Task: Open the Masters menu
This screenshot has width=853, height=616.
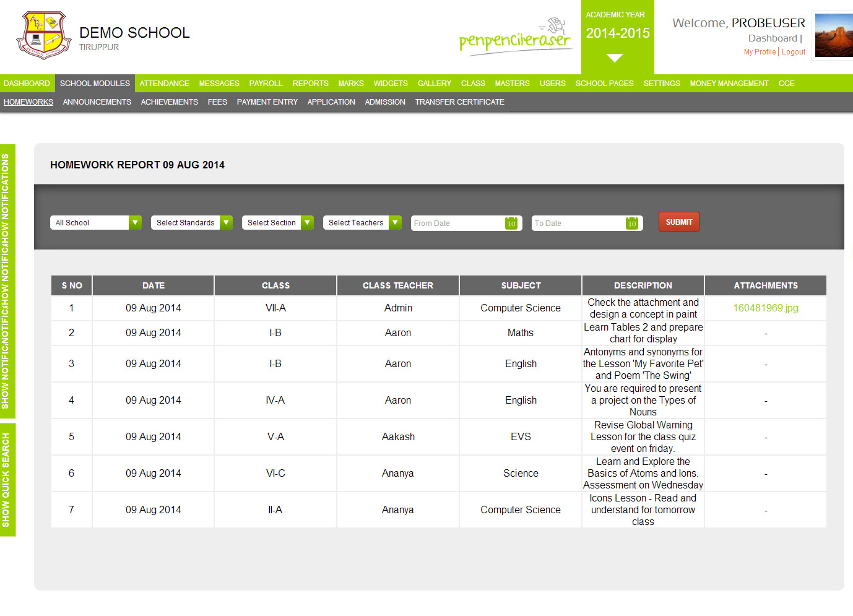Action: (x=512, y=83)
